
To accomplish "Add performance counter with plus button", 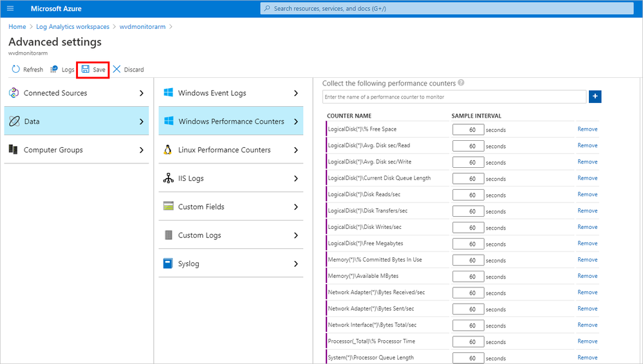I will click(x=595, y=96).
